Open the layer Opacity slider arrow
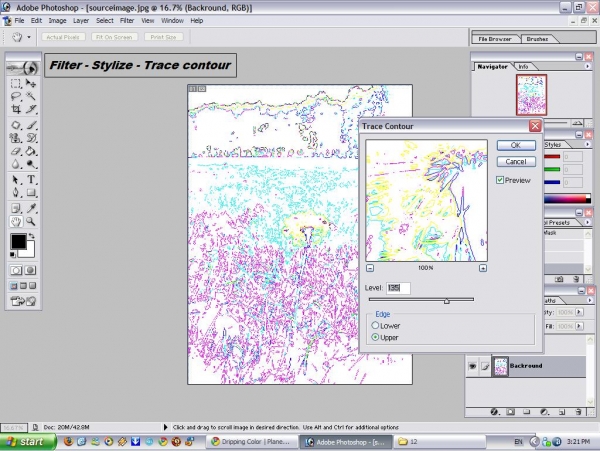This screenshot has height=451, width=600. coord(579,312)
